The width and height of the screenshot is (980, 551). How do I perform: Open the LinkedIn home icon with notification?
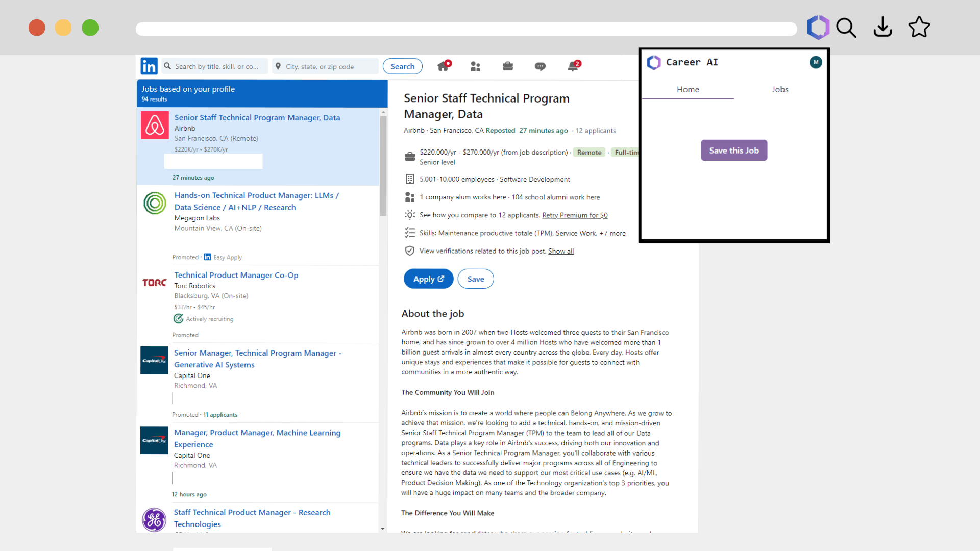click(x=443, y=66)
